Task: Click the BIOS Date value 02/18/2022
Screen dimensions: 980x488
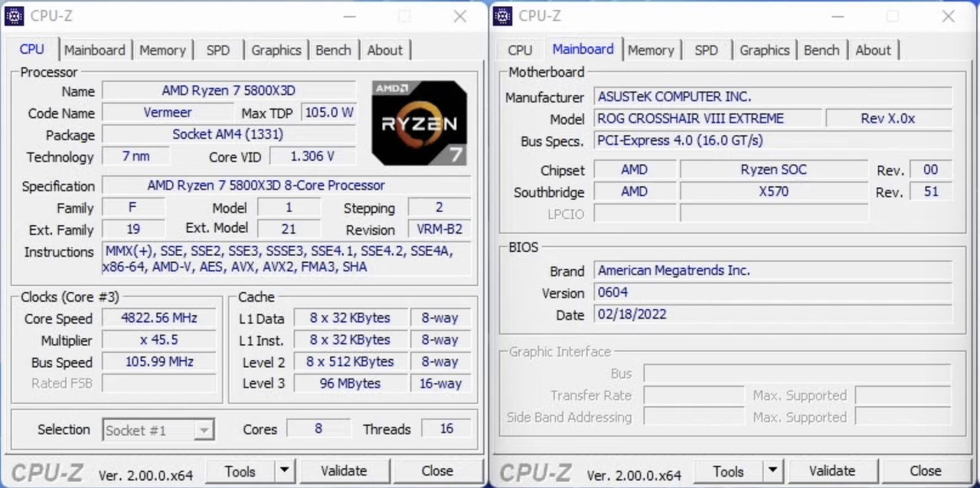Action: (773, 314)
